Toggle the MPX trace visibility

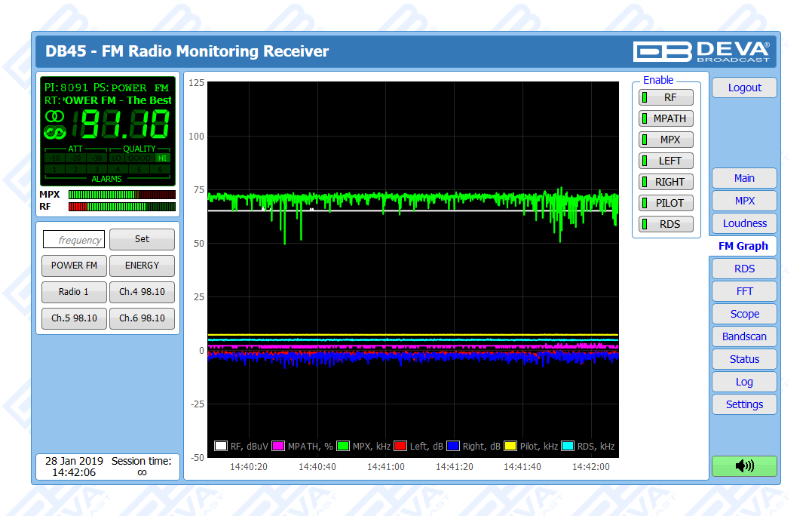click(666, 140)
